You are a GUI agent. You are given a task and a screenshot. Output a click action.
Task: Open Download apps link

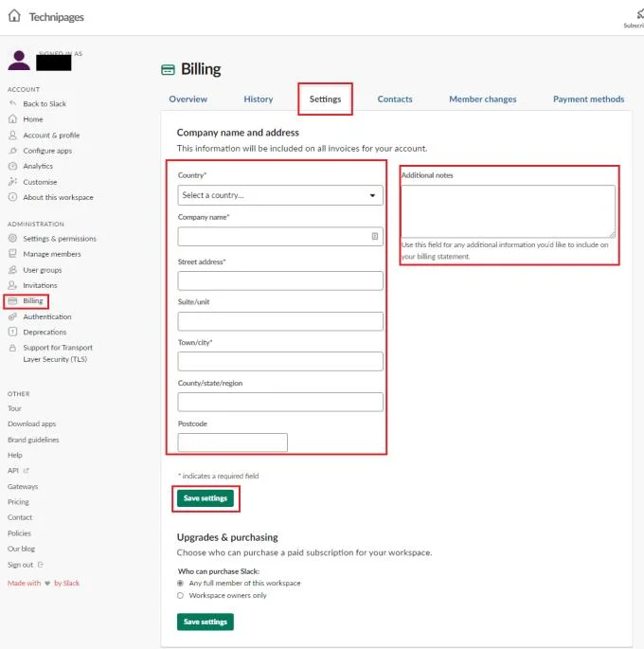[32, 424]
